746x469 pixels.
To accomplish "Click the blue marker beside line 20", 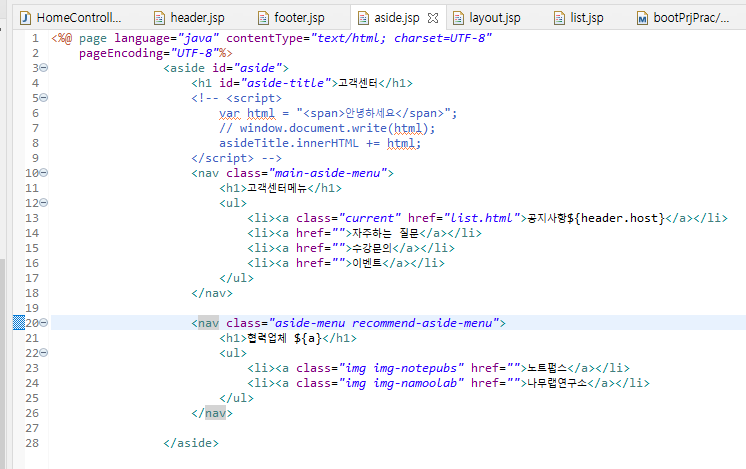I will click(19, 323).
